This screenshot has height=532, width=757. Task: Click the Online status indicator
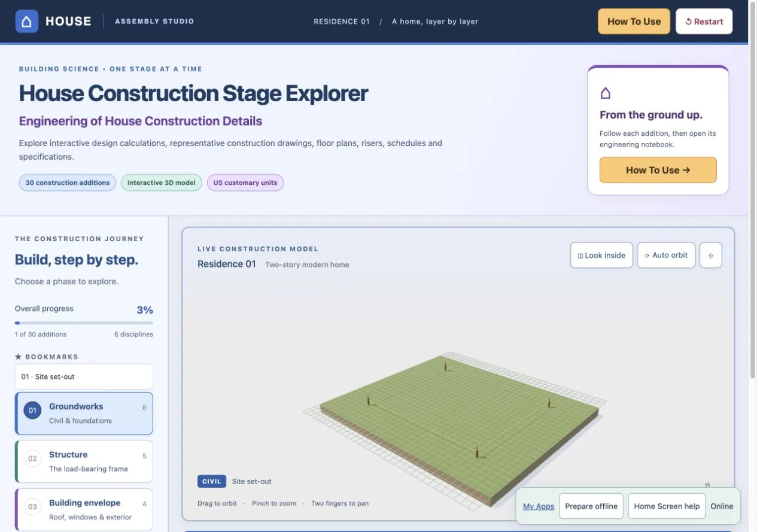[x=722, y=506]
